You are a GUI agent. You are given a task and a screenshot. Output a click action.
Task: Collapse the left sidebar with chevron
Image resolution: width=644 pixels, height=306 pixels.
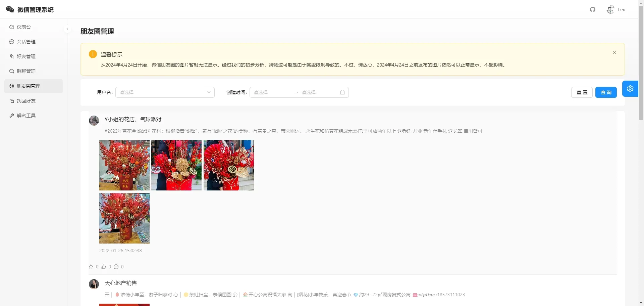pos(67,29)
